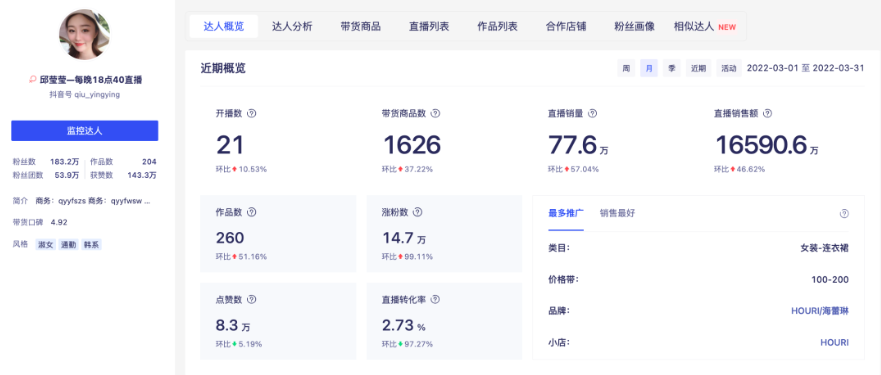Click help icon next to 点赞数

pos(252,300)
